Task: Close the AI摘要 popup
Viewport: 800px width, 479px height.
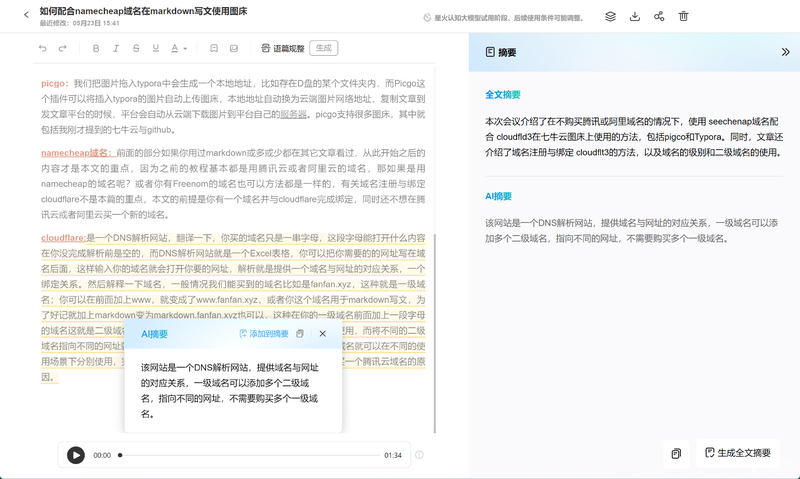Action: point(322,334)
